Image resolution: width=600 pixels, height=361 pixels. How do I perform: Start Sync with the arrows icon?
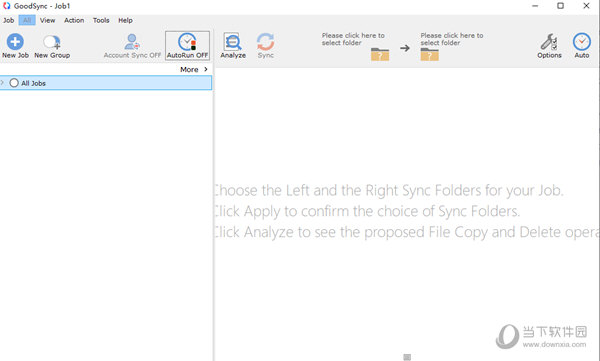pos(266,42)
